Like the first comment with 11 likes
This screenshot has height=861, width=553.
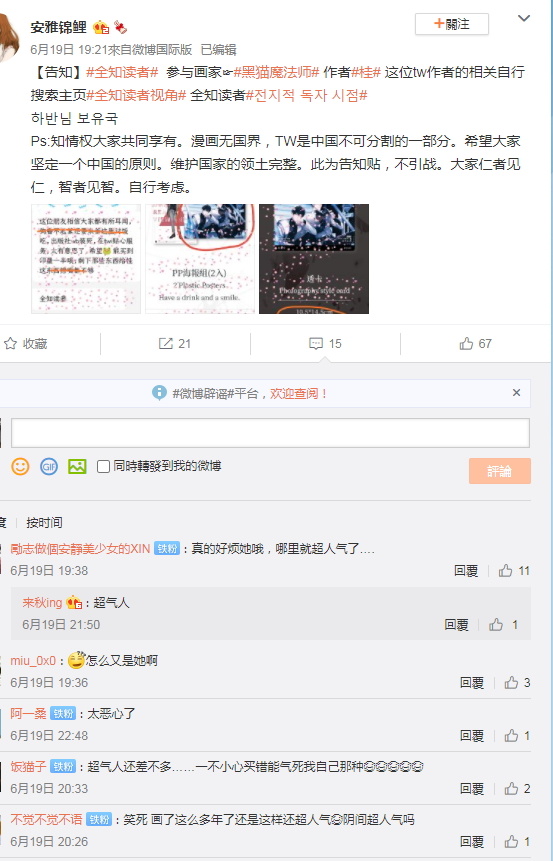[x=514, y=571]
